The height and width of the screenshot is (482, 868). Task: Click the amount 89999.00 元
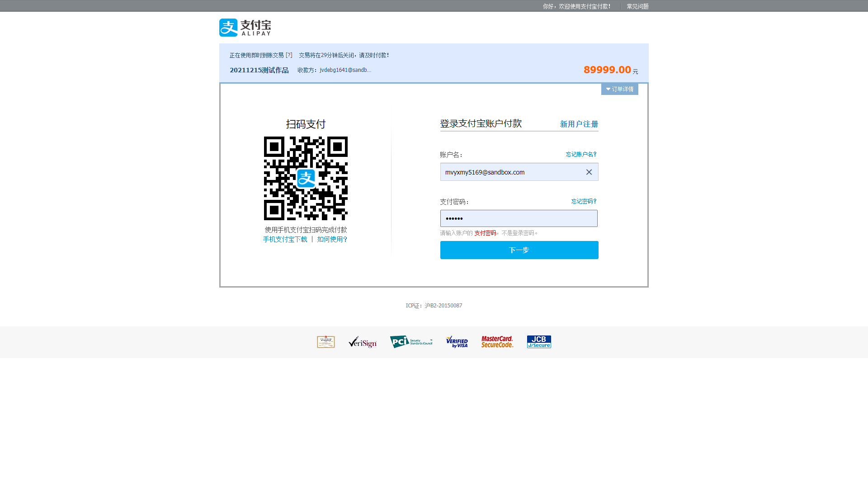(x=611, y=70)
